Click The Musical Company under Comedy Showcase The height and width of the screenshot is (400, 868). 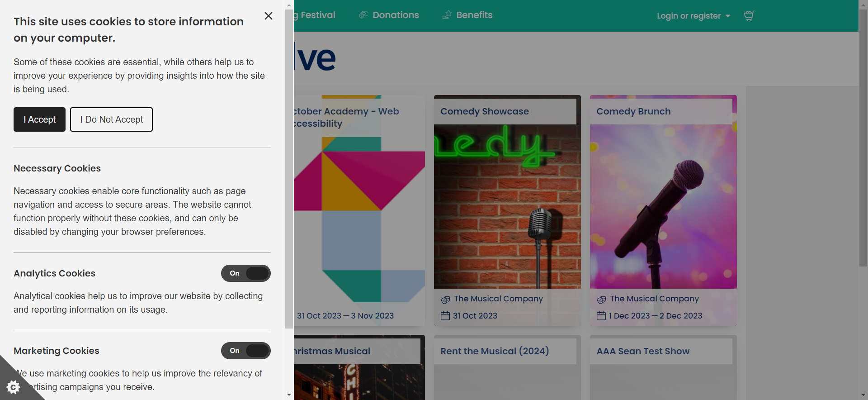point(498,299)
